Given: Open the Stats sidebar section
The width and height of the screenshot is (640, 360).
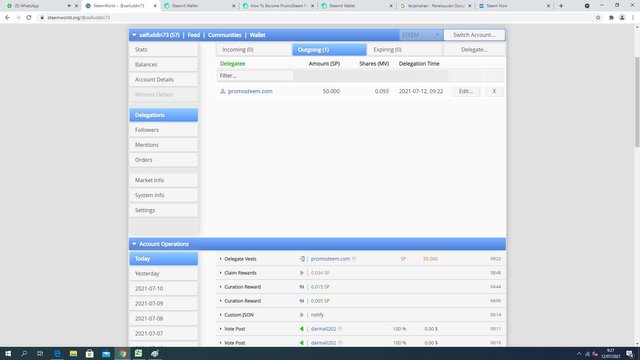Looking at the screenshot, I should click(164, 49).
